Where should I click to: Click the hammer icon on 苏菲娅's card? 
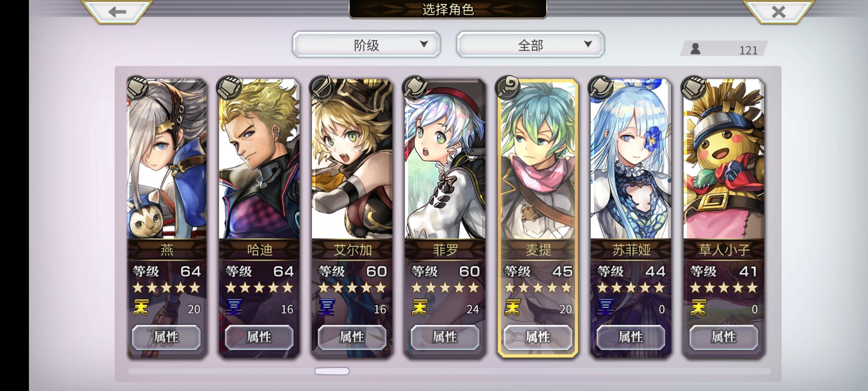(x=600, y=87)
